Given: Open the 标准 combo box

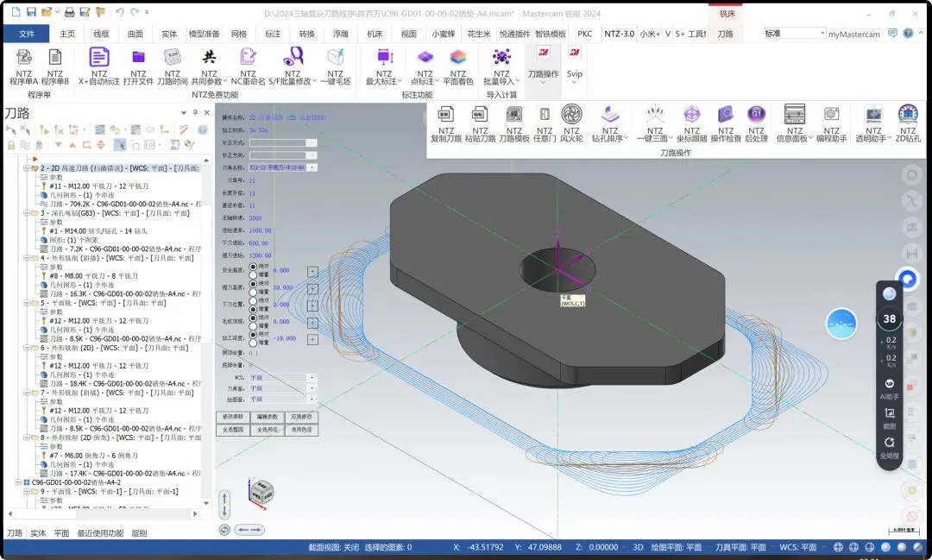Looking at the screenshot, I should (x=794, y=34).
